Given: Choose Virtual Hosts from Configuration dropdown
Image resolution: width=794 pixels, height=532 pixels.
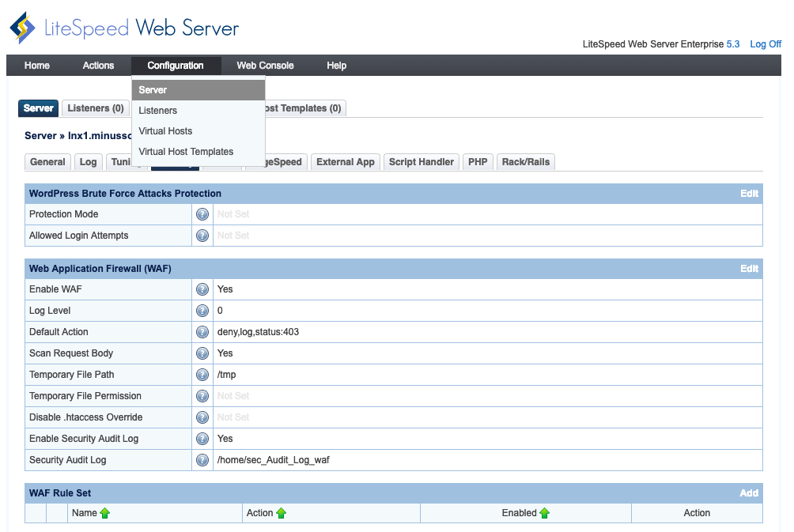Looking at the screenshot, I should 198,131.
